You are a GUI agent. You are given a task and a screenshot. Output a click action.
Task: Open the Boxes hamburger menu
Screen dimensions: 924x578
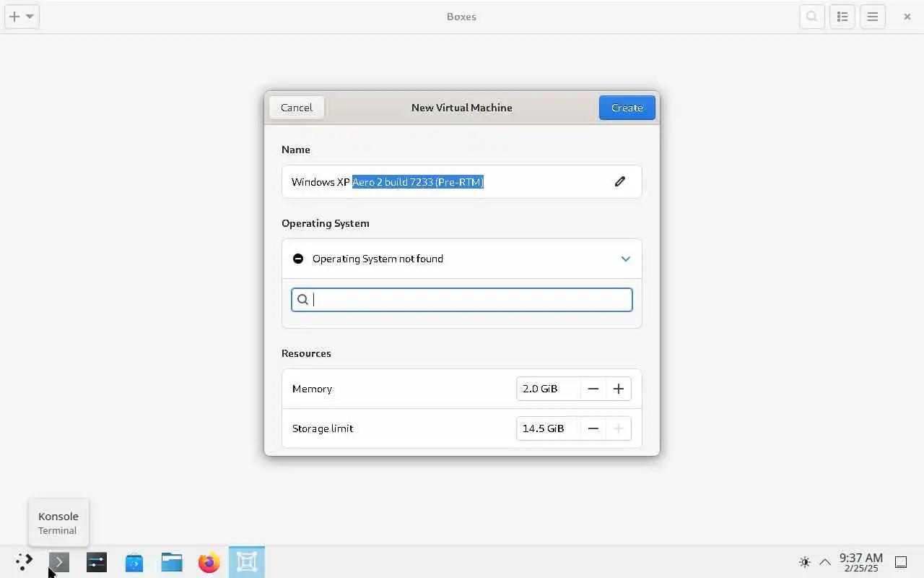(x=873, y=17)
